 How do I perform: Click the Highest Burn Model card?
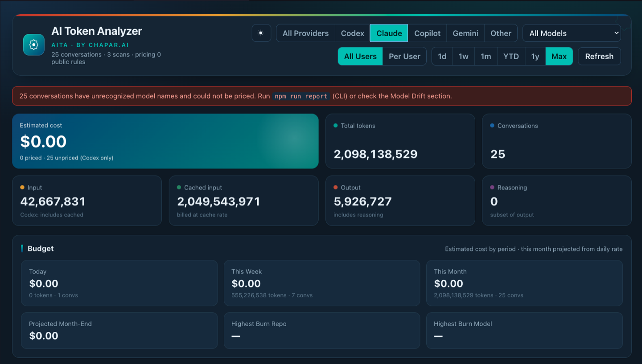(524, 331)
